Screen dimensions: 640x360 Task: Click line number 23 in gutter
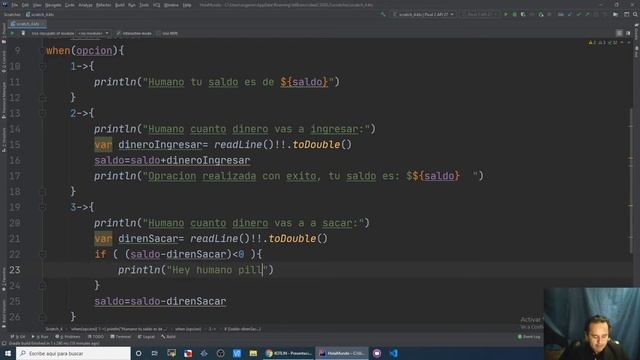click(15, 270)
